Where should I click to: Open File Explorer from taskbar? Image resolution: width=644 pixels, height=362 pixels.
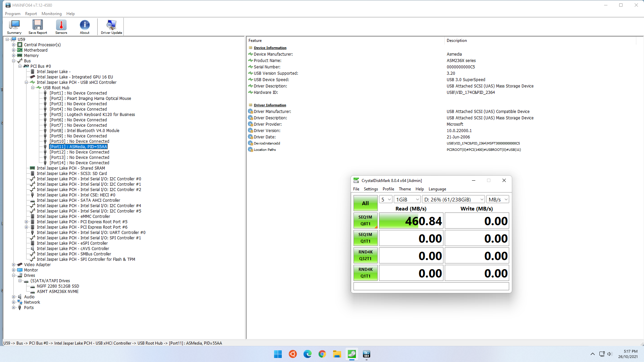click(337, 354)
